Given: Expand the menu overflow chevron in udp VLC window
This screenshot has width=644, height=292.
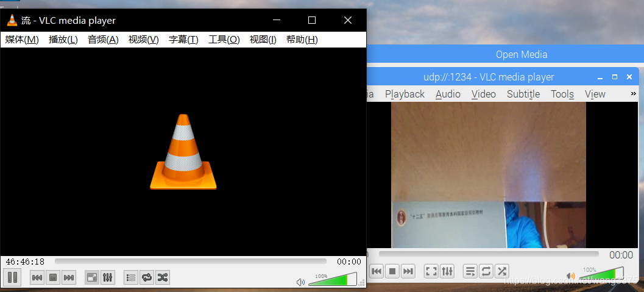Looking at the screenshot, I should click(633, 94).
